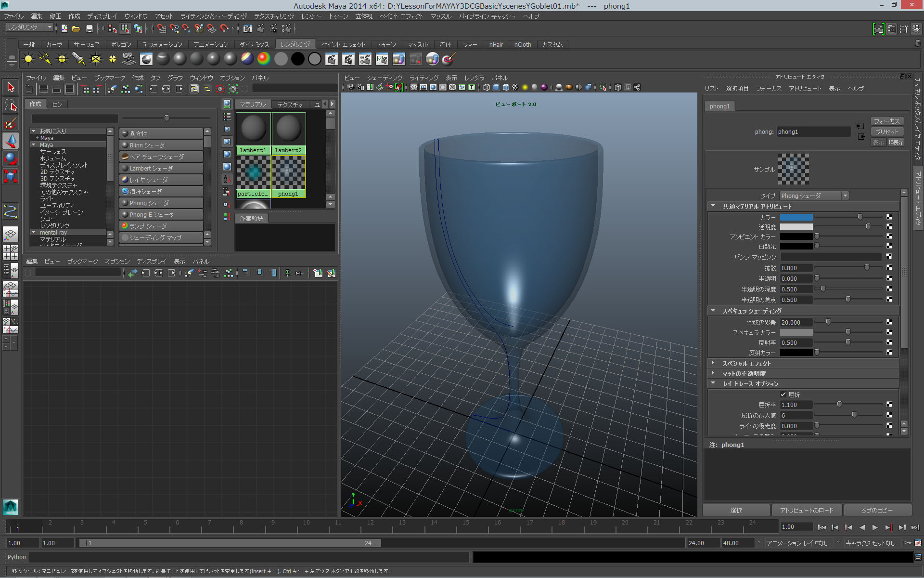Create a Blinn シェーダ node
Viewport: 924px width, 578px height.
(161, 145)
